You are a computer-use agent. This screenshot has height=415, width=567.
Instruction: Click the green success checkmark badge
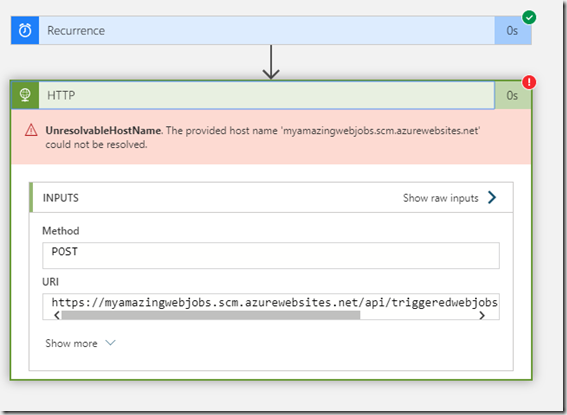click(529, 17)
